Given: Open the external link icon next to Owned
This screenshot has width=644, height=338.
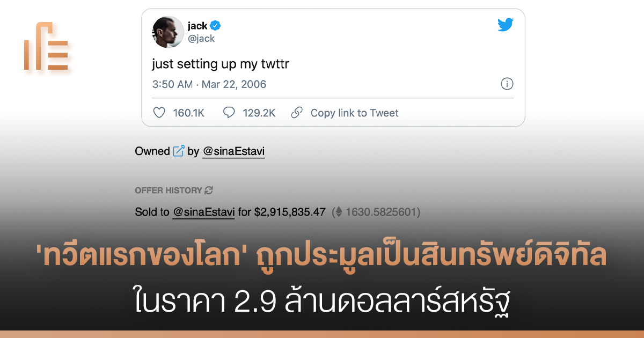Looking at the screenshot, I should (179, 151).
